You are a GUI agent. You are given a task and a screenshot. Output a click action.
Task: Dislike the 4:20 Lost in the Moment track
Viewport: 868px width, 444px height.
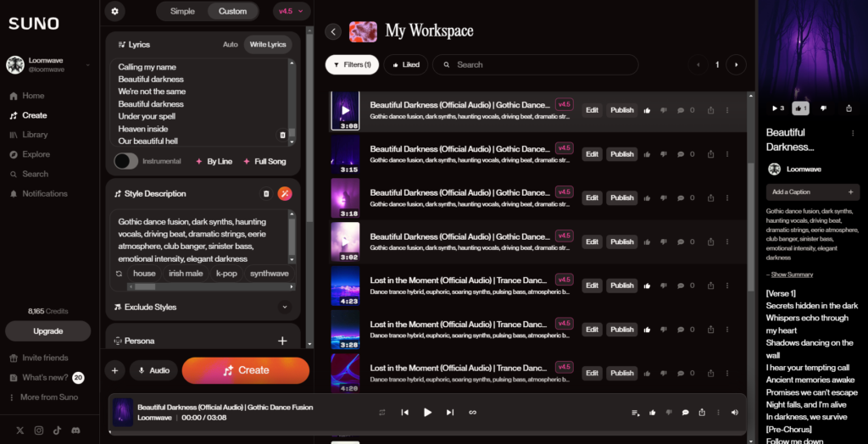click(x=663, y=373)
